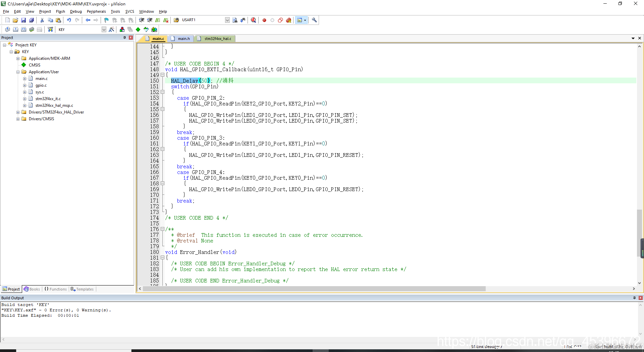
Task: Open the target selection dropdown next to KEY
Action: [x=104, y=30]
